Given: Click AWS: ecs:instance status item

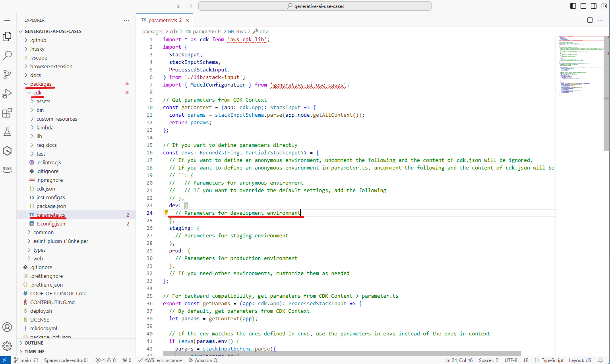Looking at the screenshot, I should [x=160, y=360].
